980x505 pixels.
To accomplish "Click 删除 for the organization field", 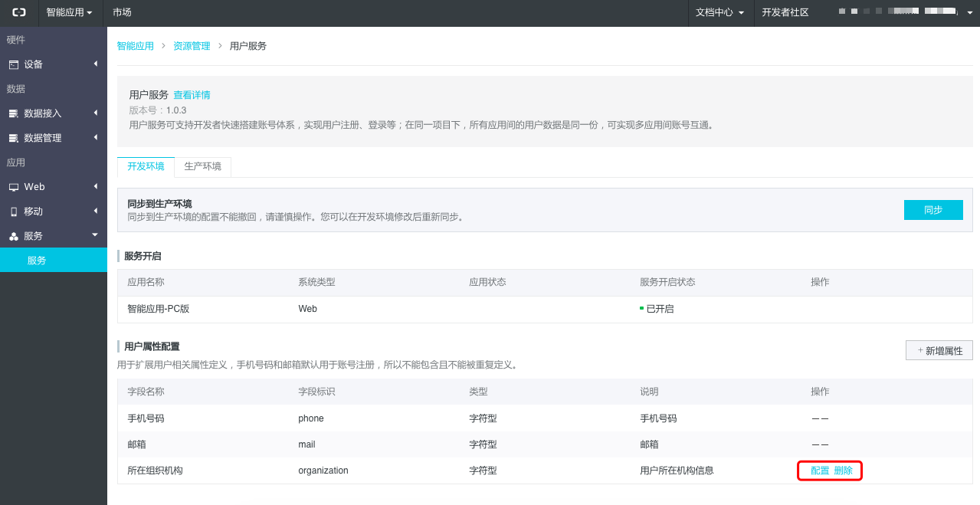I will [x=843, y=471].
